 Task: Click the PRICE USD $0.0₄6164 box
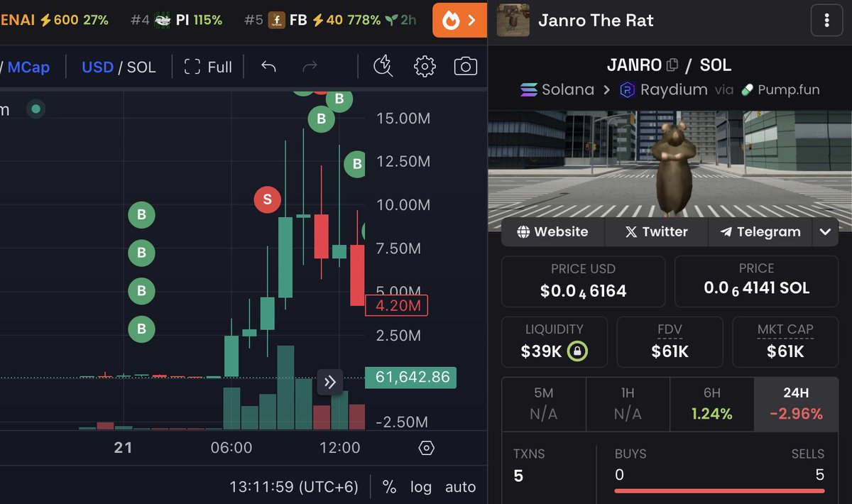tap(583, 281)
